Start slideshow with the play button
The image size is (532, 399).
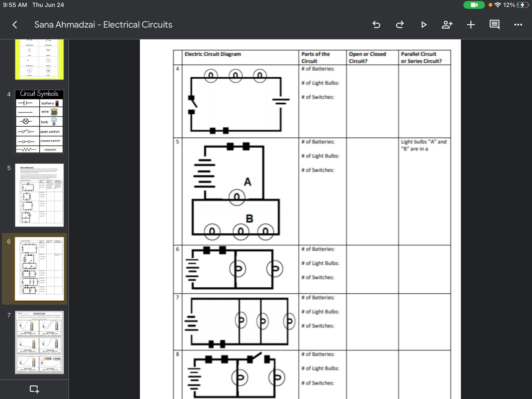tap(424, 25)
